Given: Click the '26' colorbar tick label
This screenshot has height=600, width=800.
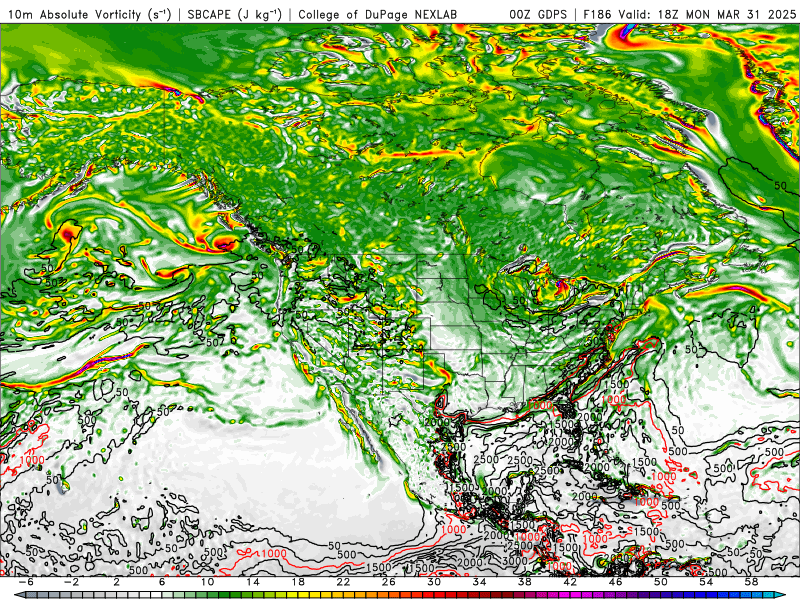Looking at the screenshot, I should click(x=388, y=582).
